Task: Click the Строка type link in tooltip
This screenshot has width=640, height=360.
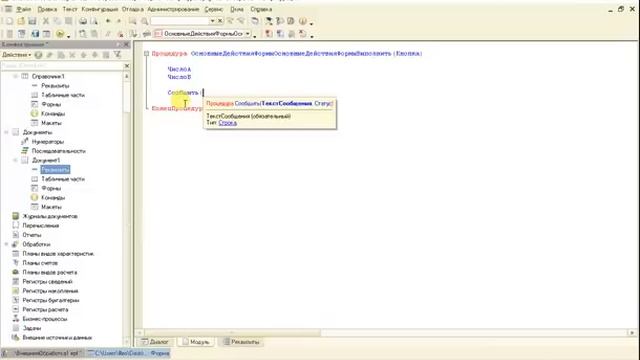Action: 227,123
